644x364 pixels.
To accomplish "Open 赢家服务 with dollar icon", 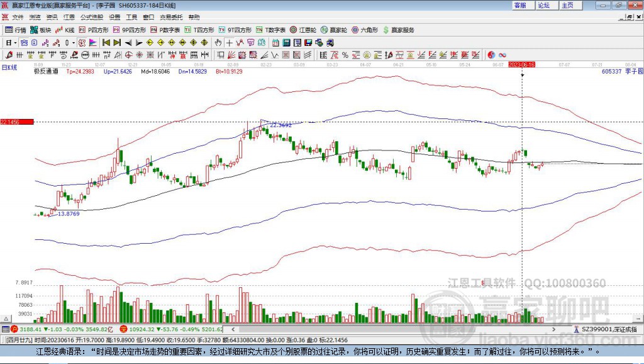I will click(398, 30).
